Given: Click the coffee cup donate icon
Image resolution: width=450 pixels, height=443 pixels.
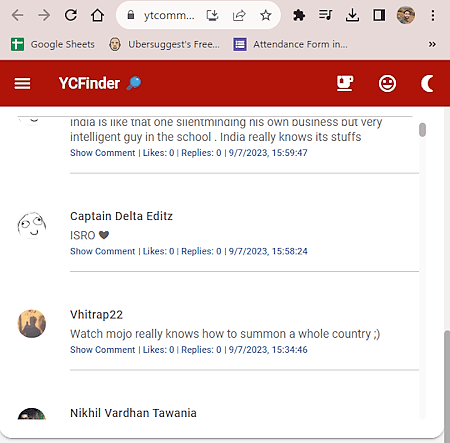Looking at the screenshot, I should tap(345, 83).
